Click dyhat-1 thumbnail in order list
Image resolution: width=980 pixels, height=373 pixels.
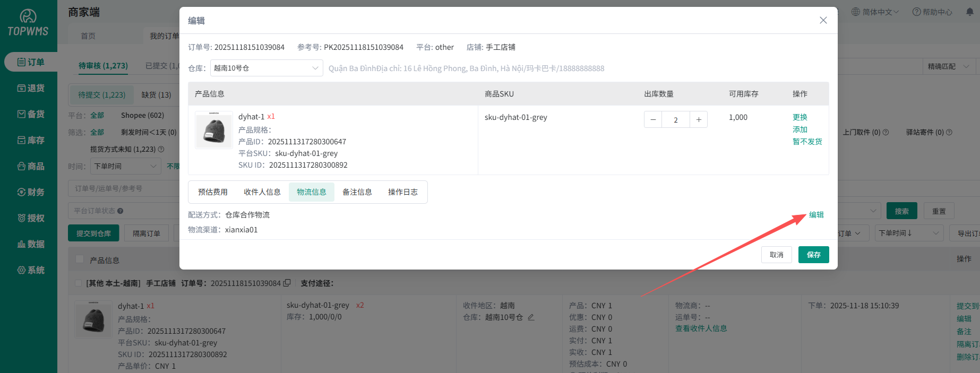pos(93,319)
